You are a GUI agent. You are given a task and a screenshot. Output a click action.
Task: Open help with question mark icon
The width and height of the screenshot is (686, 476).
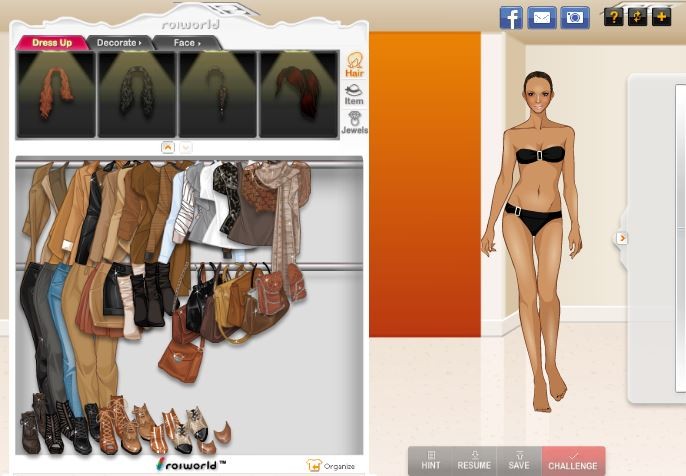click(613, 17)
